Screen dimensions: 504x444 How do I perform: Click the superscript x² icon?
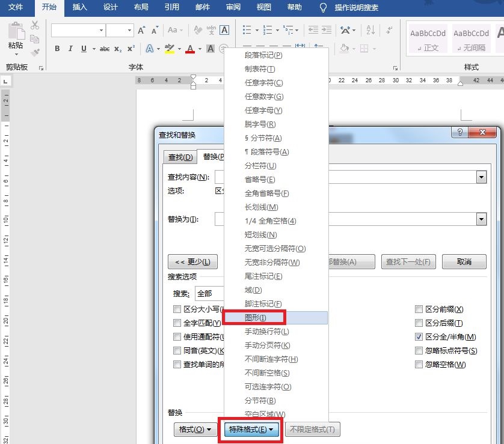[x=132, y=49]
